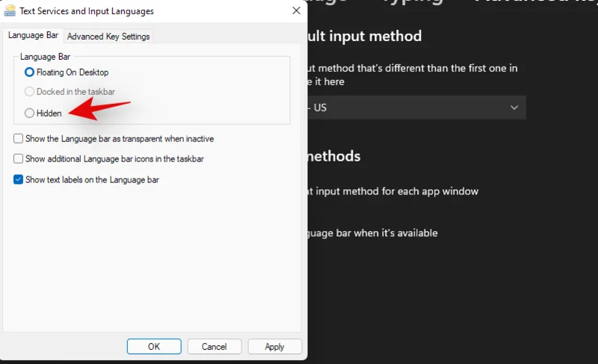Screen dimensions: 598x364
Task: Enable Show the Language bar as transparent when inactive
Action: point(18,138)
